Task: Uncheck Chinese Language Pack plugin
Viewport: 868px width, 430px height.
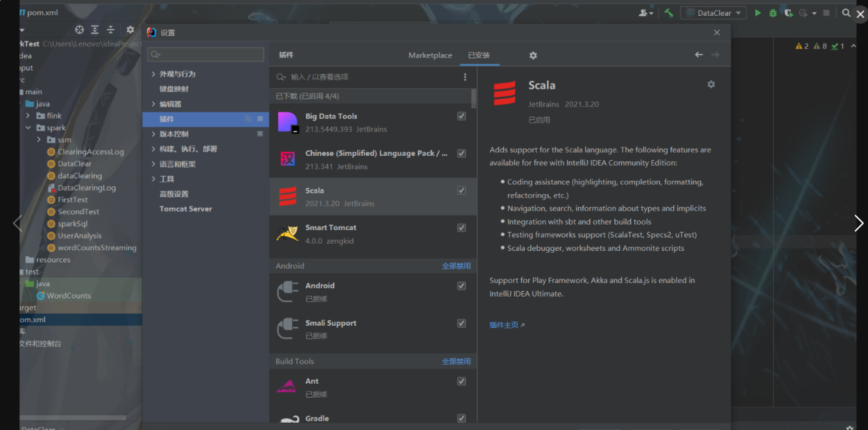Action: click(x=461, y=153)
